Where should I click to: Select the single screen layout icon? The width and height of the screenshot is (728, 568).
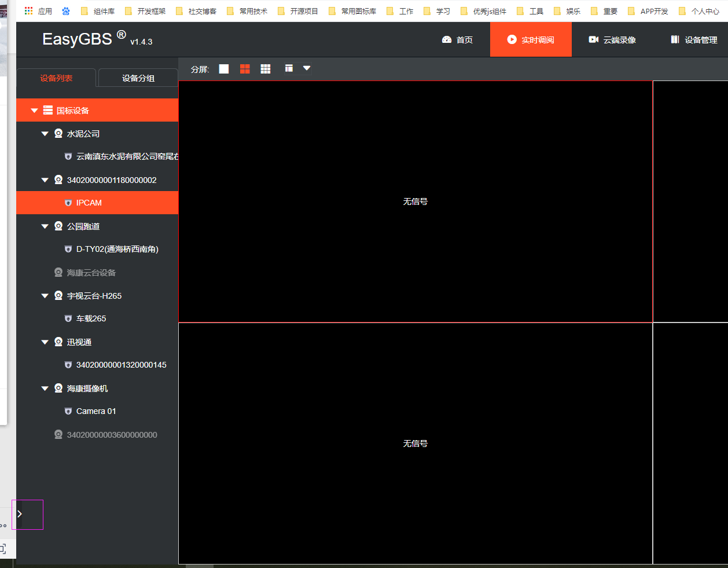coord(224,68)
